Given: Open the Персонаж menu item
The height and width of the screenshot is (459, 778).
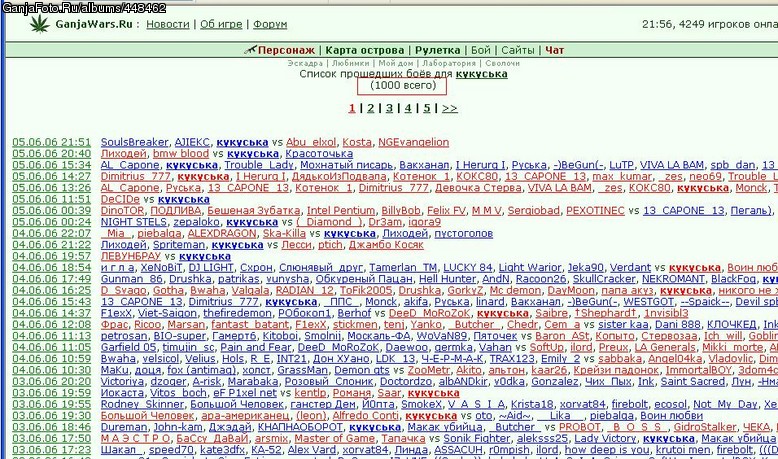Looking at the screenshot, I should tap(286, 50).
